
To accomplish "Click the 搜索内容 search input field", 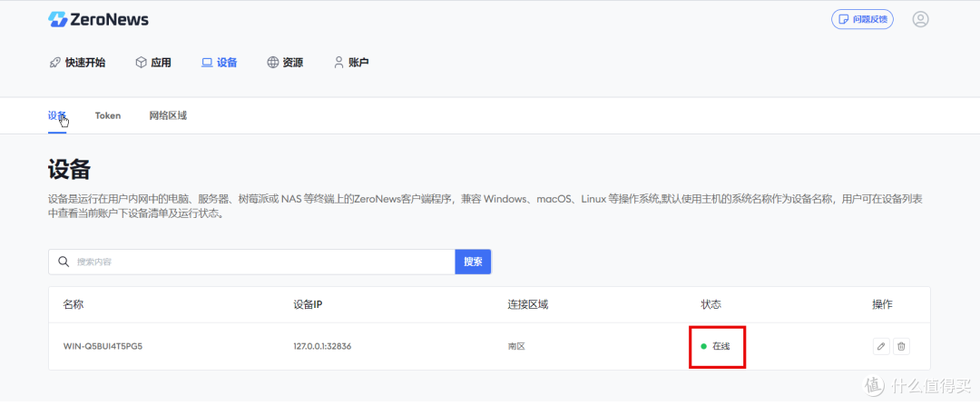I will pos(251,262).
